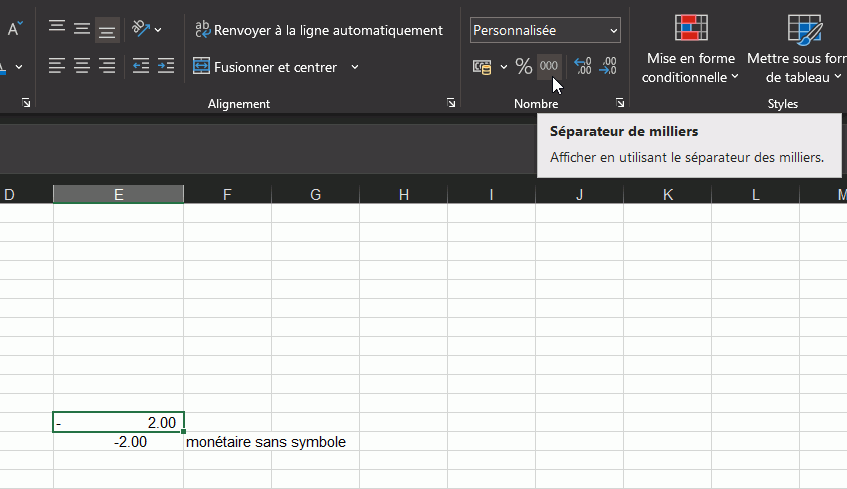Screen dimensions: 847x489
Task: Increase decimal places
Action: point(583,67)
